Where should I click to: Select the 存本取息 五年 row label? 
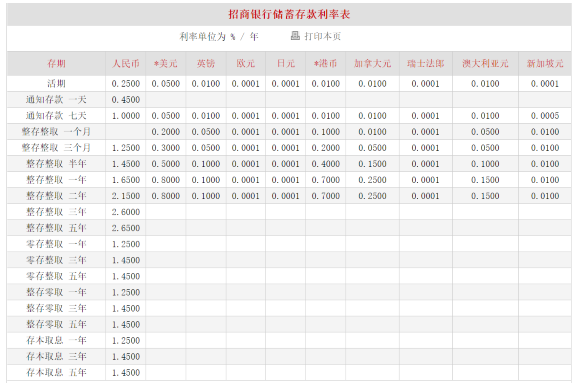(x=56, y=373)
